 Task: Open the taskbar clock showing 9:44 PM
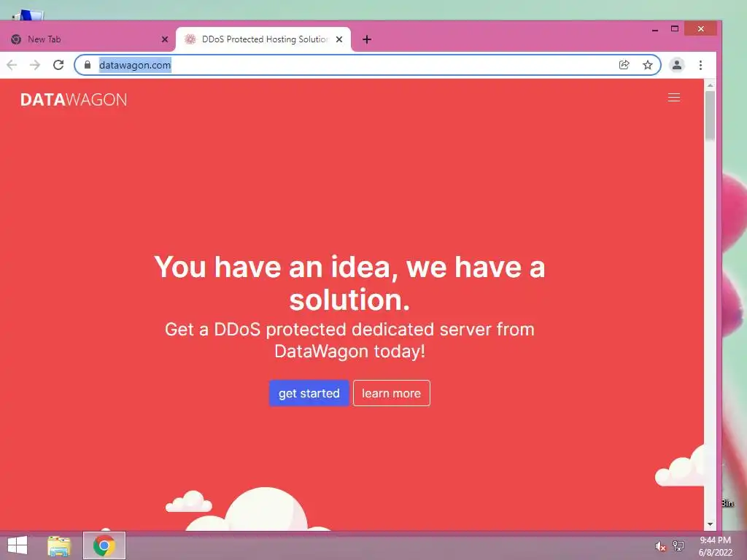[715, 546]
